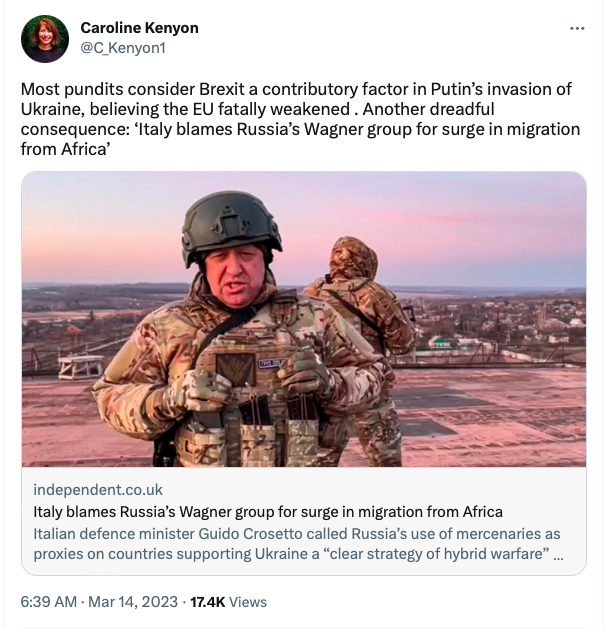Viewport: 604px width, 629px height.
Task: View the 17.4K Views count
Action: [228, 602]
